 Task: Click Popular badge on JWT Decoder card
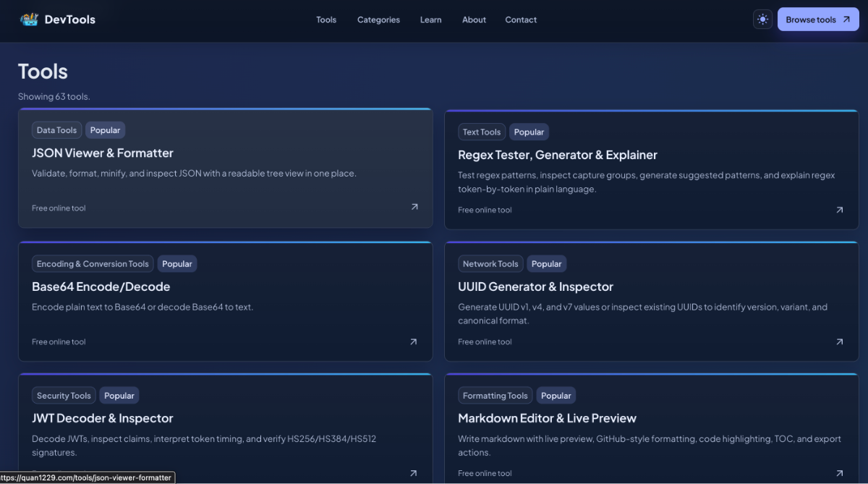pos(119,396)
